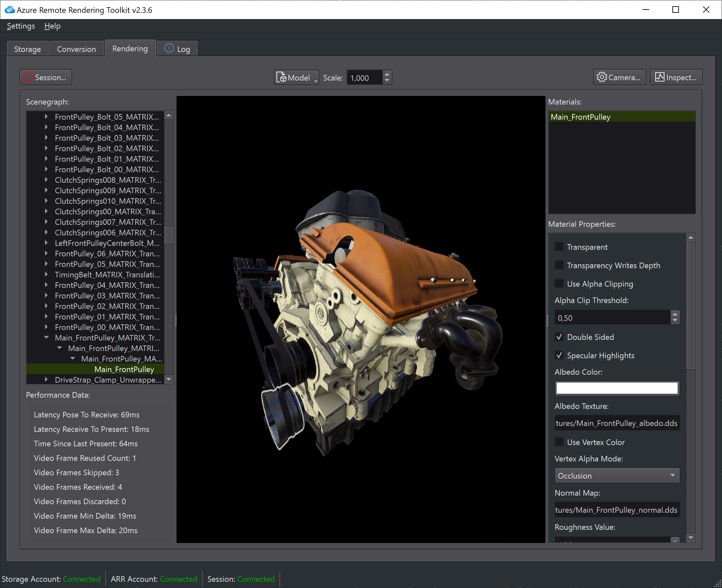Screen dimensions: 722x588
Task: Click the Log tab info icon
Action: pos(169,48)
